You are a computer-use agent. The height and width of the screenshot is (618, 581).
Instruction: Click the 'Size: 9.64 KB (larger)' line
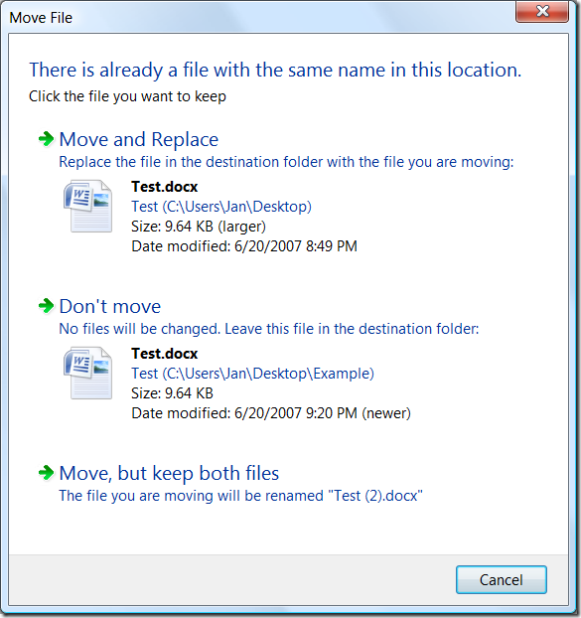click(x=199, y=227)
